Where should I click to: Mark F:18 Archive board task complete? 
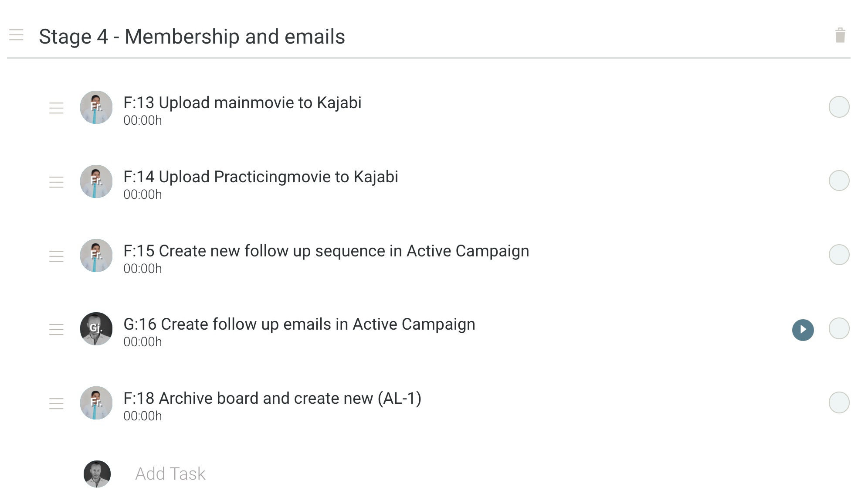(x=839, y=402)
